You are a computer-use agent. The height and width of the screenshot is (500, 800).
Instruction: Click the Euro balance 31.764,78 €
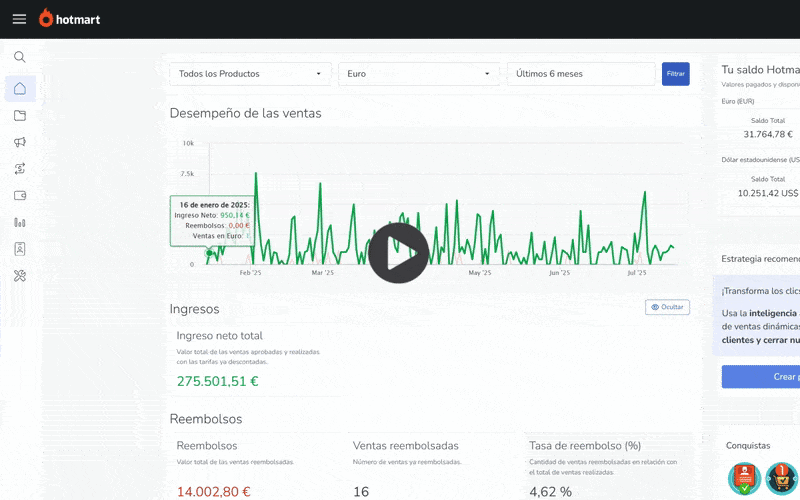(x=768, y=134)
